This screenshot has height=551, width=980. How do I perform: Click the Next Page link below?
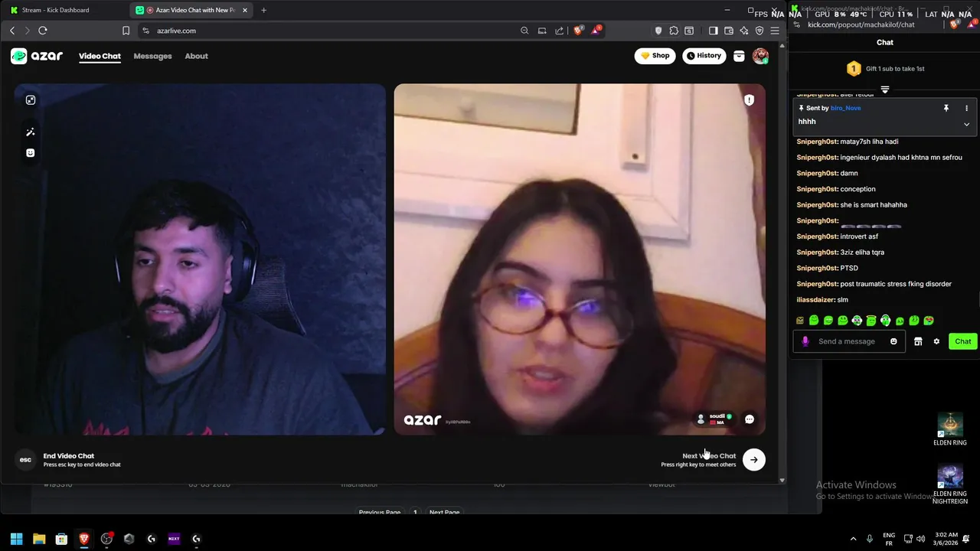(x=444, y=512)
